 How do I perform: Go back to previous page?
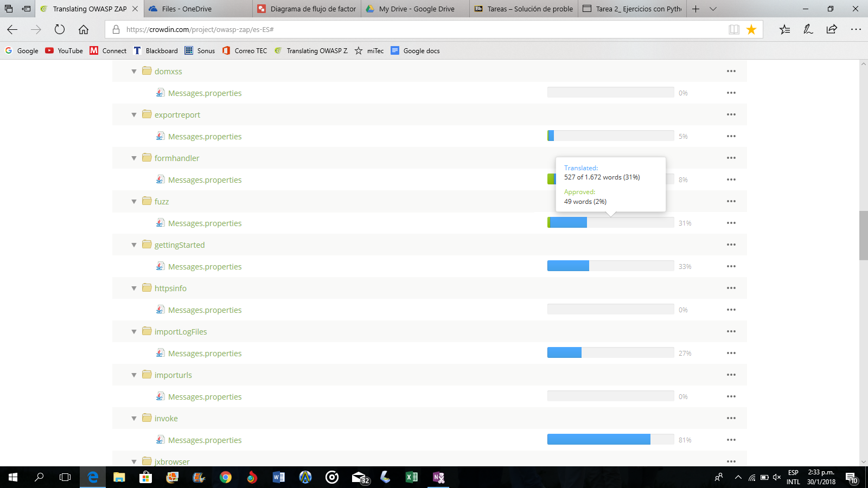(12, 29)
